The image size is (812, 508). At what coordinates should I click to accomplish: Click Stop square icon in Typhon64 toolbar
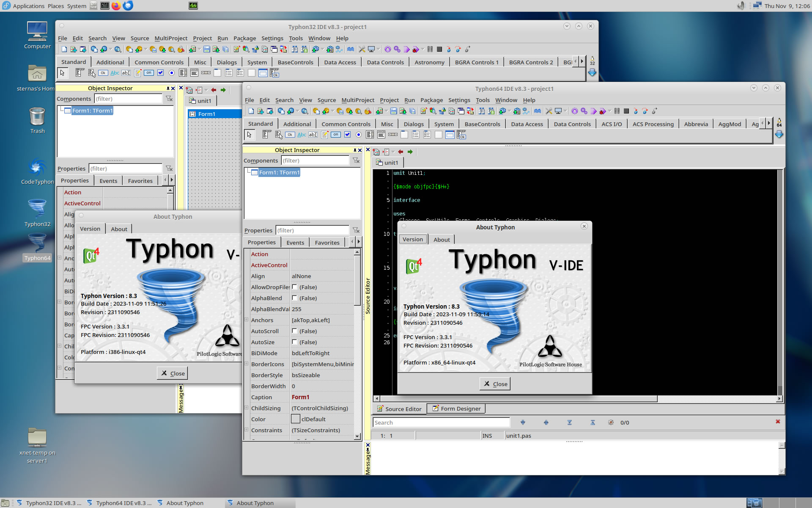[626, 111]
